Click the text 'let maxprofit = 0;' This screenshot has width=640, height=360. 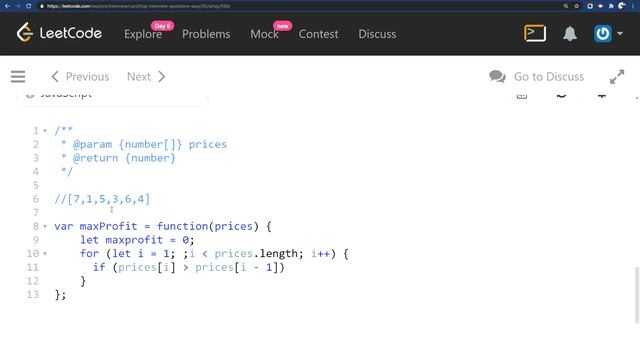coord(137,240)
